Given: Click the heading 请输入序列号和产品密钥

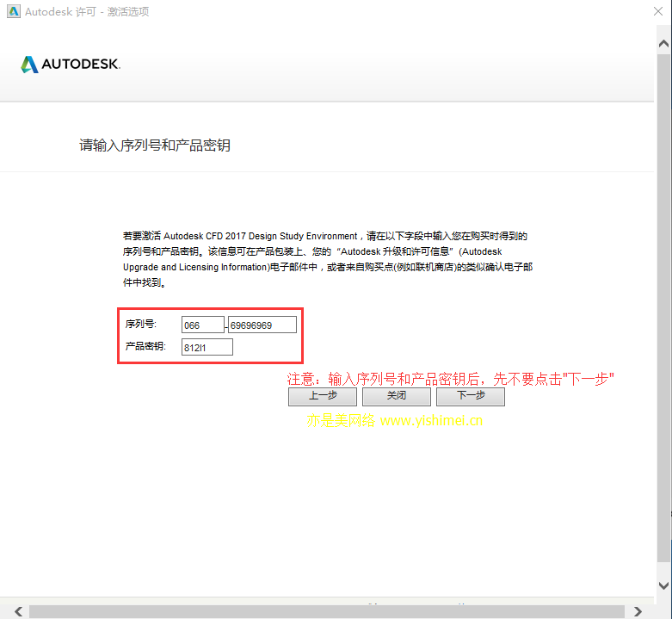Looking at the screenshot, I should tap(155, 145).
